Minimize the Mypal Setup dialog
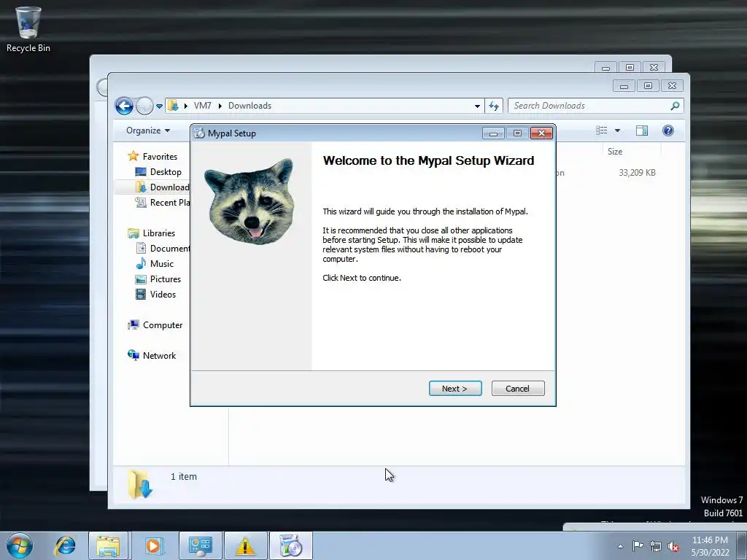Viewport: 747px width, 560px height. (493, 133)
